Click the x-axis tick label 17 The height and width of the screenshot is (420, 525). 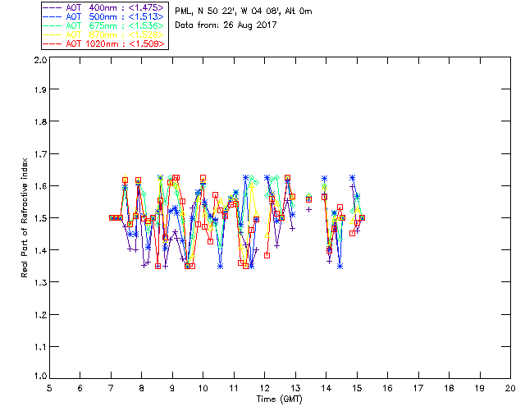click(x=418, y=388)
